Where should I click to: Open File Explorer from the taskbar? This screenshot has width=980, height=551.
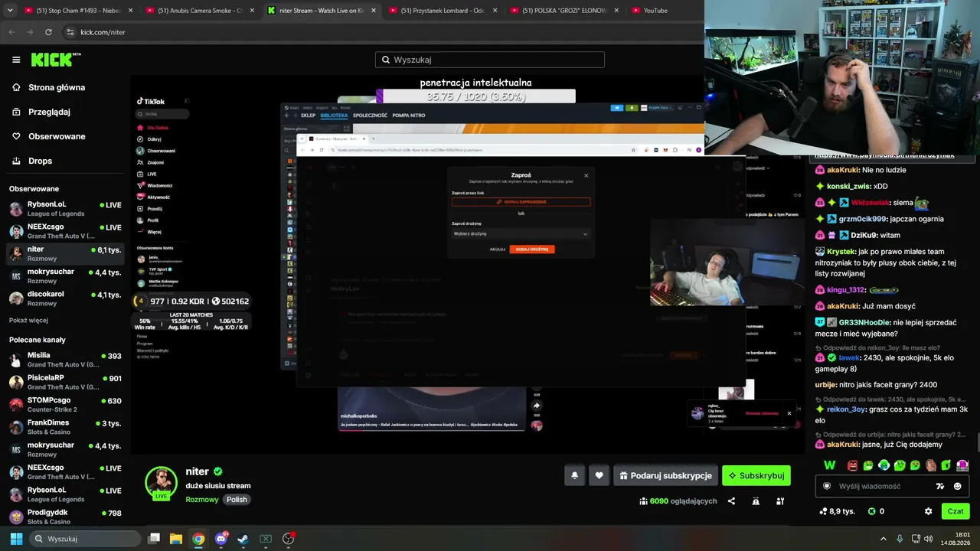tap(176, 539)
